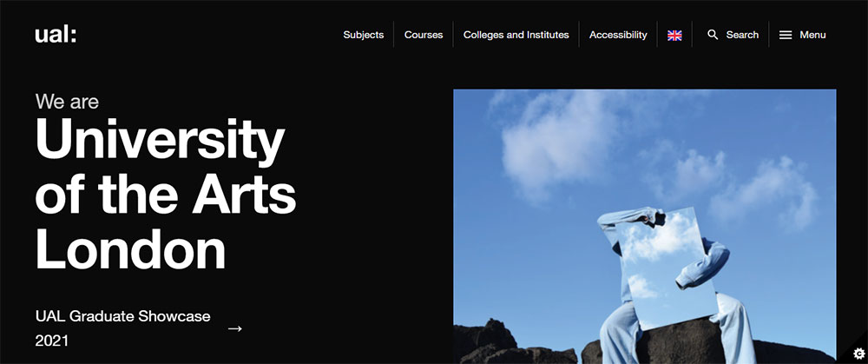This screenshot has width=868, height=364.
Task: Click the Search text label
Action: click(742, 35)
